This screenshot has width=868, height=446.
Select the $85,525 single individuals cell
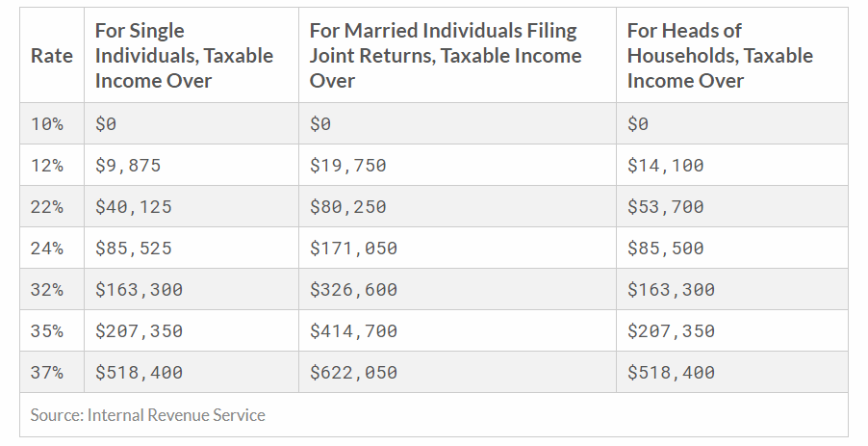[134, 248]
